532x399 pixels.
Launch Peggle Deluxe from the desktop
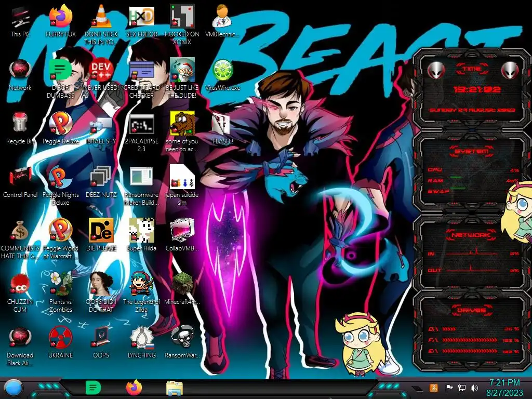(x=60, y=128)
